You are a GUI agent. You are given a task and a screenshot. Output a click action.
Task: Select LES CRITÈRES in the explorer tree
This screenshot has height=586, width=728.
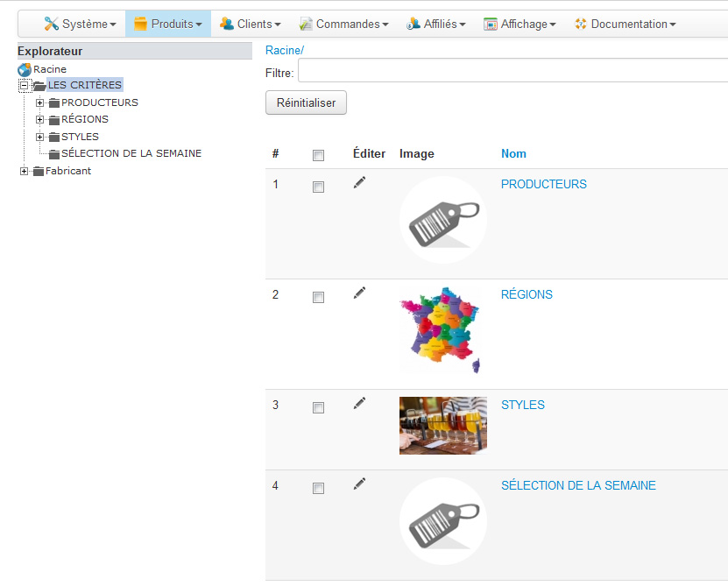click(85, 86)
